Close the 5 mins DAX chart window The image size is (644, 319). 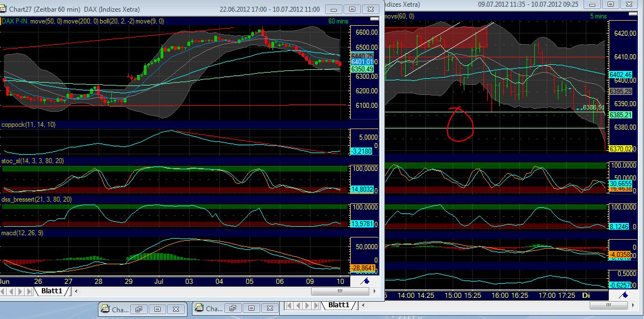[628, 4]
